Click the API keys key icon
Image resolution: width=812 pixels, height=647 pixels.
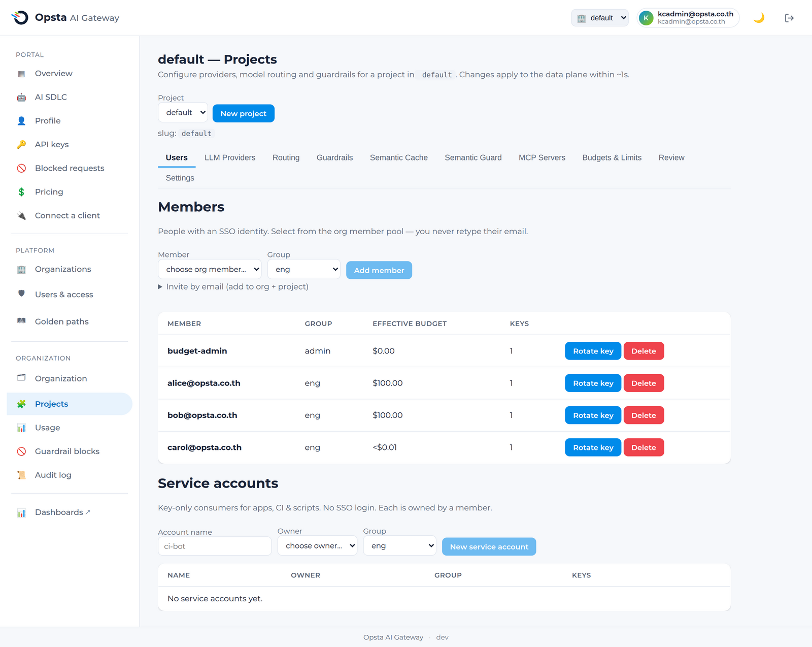[x=21, y=145]
